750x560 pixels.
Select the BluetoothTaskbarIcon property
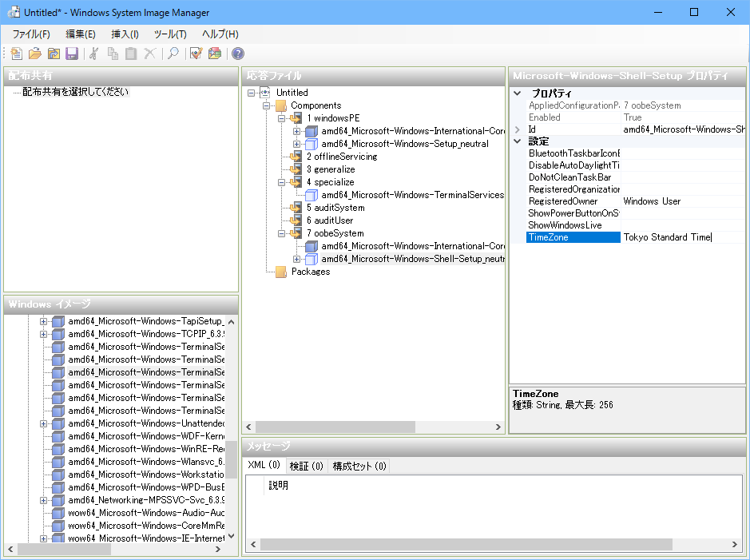click(573, 153)
